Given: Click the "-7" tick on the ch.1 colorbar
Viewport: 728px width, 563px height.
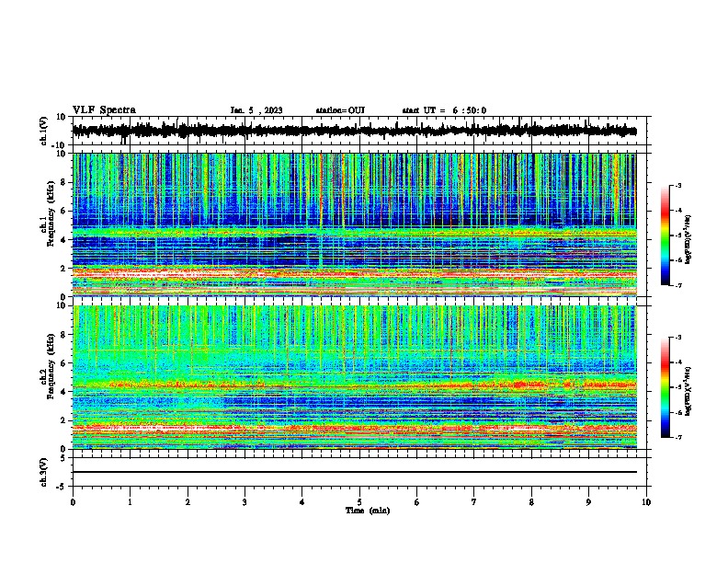Looking at the screenshot, I should [678, 285].
